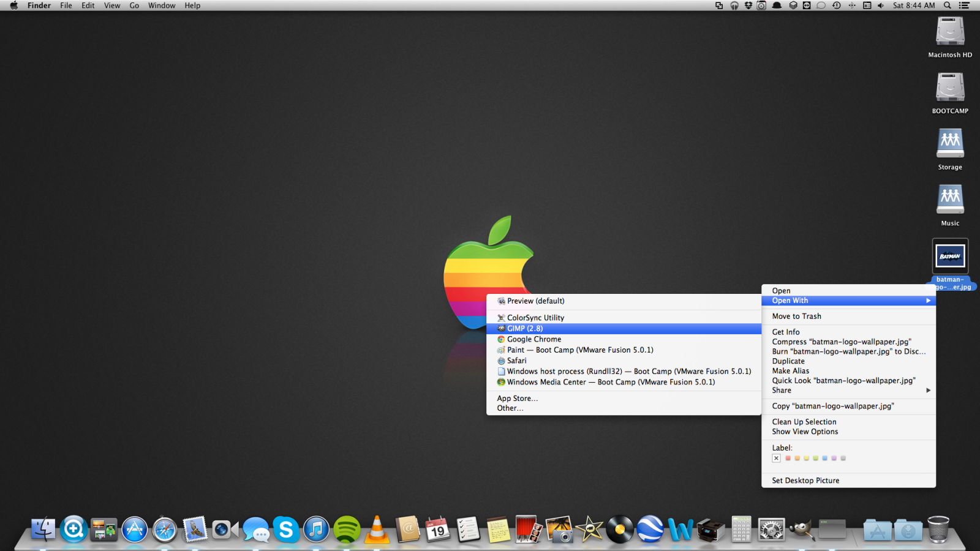This screenshot has height=551, width=980.
Task: Launch FaceTime from the Dock
Action: [x=225, y=529]
